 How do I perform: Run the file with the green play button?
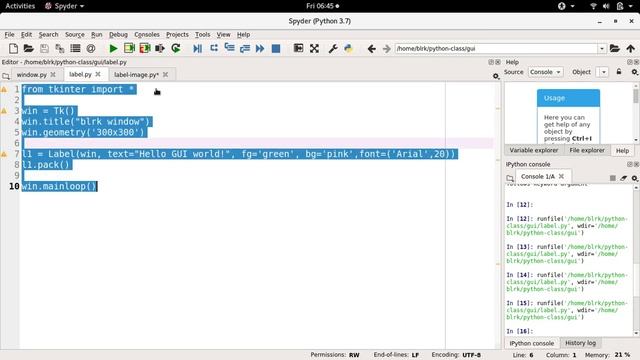point(113,49)
